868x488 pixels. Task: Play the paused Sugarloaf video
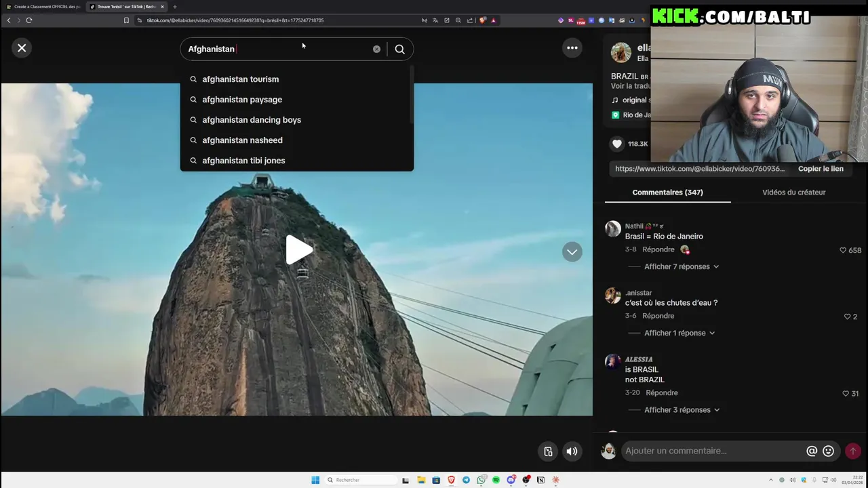point(299,249)
